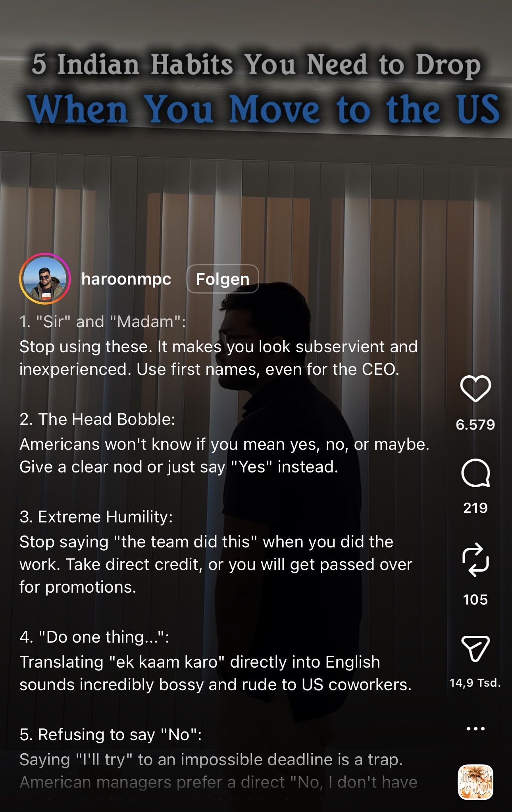Tap the "5. Refusing to say No" caption line
Screen dimensions: 512x812
click(x=111, y=735)
